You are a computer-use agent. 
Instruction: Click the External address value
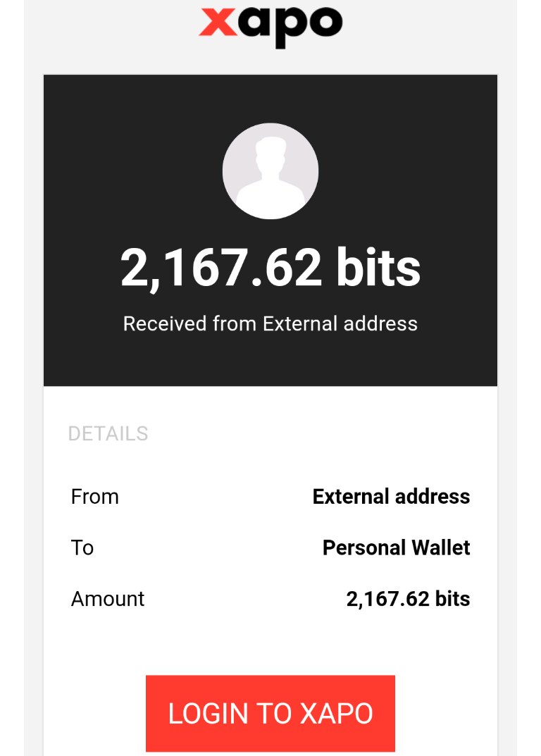click(391, 497)
